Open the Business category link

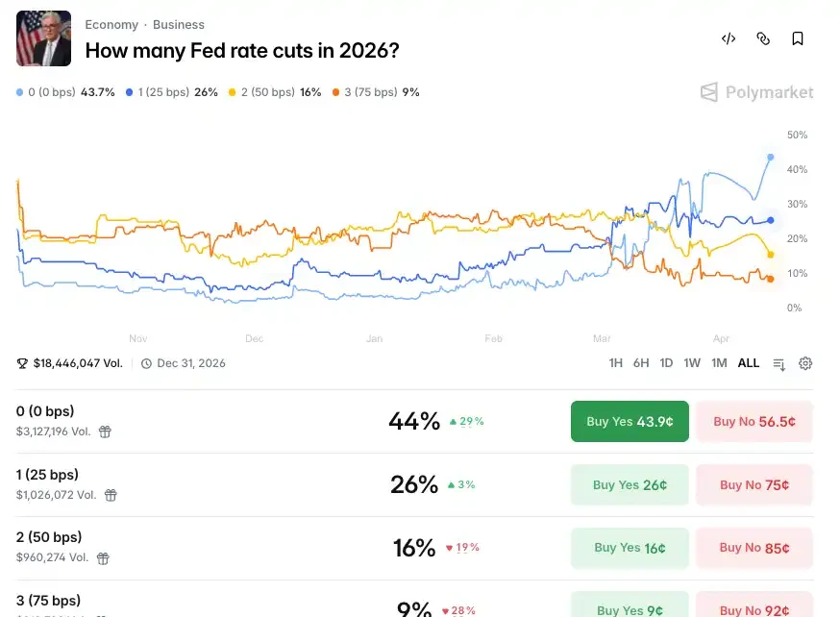[179, 25]
